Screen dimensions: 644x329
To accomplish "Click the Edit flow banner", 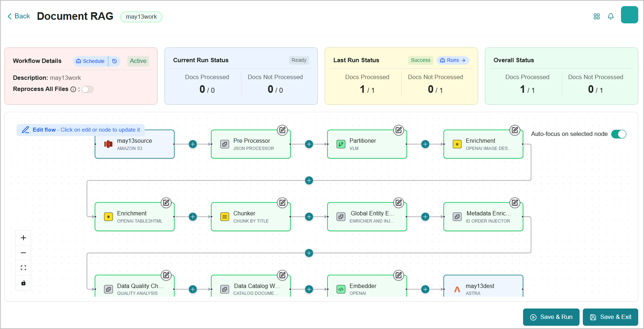I will pyautogui.click(x=81, y=130).
